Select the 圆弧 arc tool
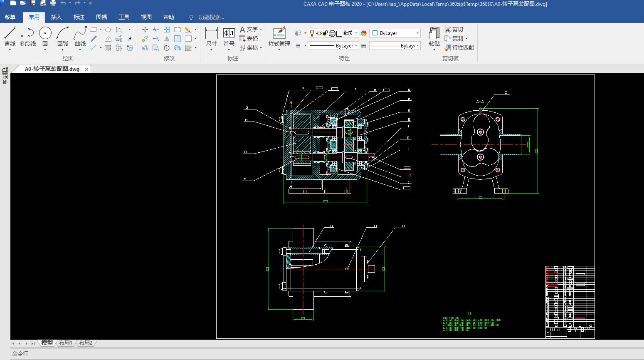 tap(63, 33)
